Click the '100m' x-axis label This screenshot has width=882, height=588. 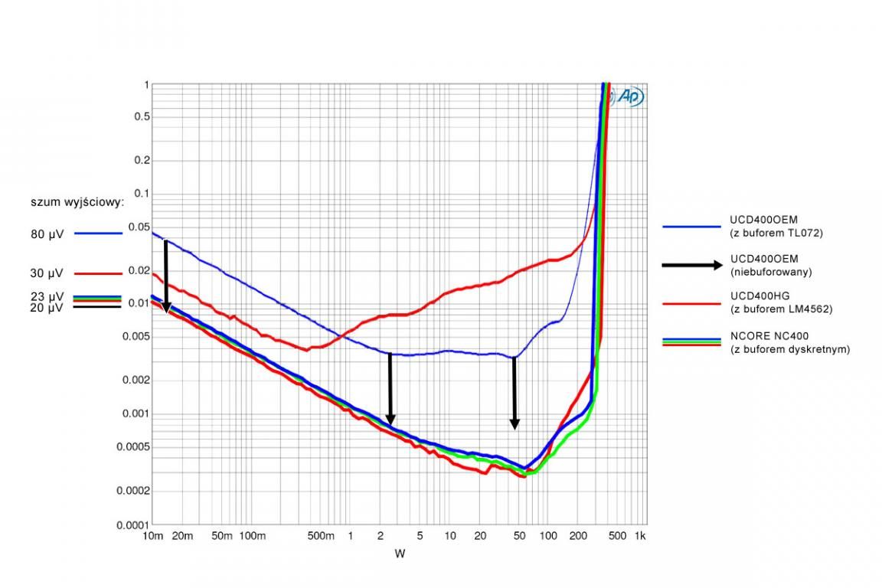click(252, 536)
